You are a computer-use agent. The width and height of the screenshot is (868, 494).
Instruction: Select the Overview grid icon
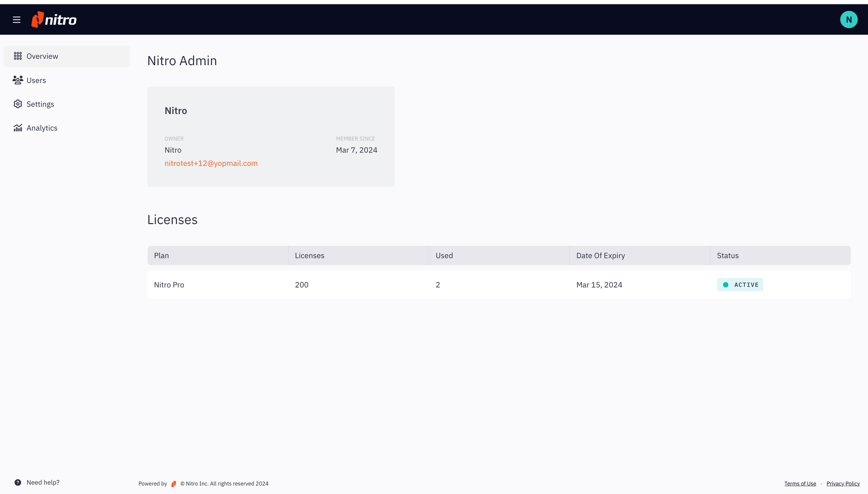pos(18,56)
